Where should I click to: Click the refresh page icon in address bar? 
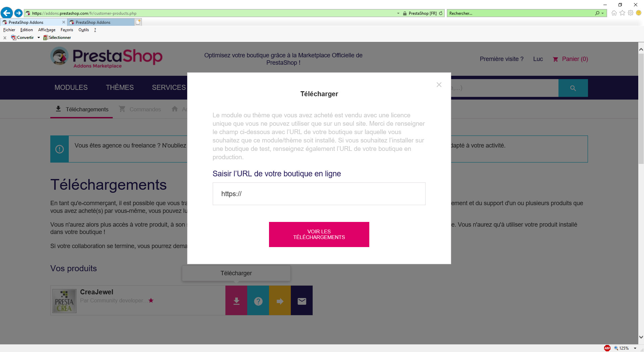pos(441,13)
